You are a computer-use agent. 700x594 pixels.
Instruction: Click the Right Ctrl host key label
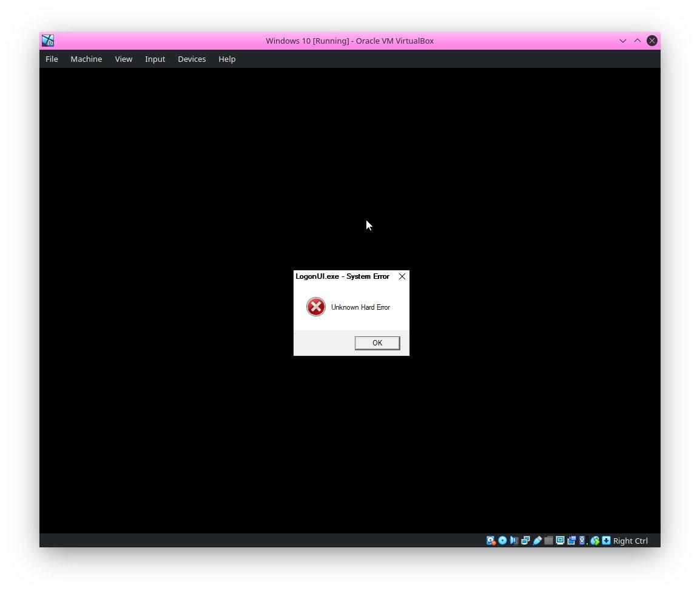630,541
